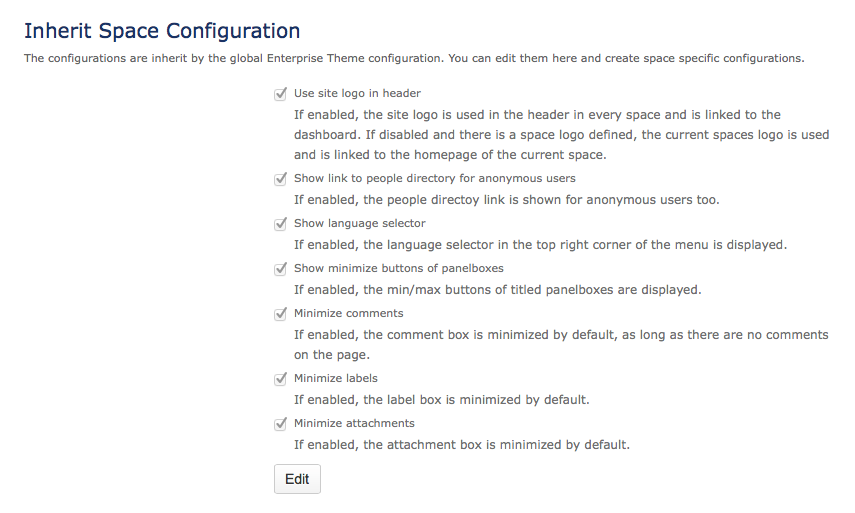Toggle the minimize buttons of panelboxes checkbox

tap(281, 269)
